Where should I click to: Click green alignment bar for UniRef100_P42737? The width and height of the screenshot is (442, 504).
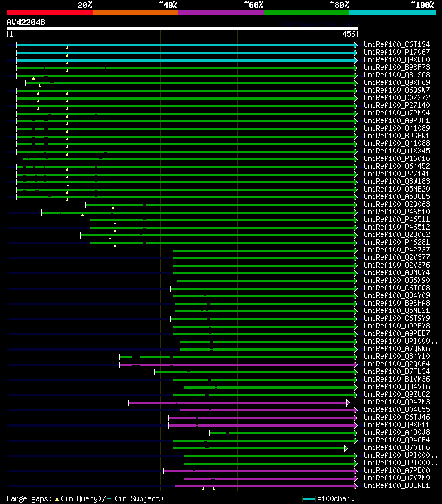(x=263, y=250)
